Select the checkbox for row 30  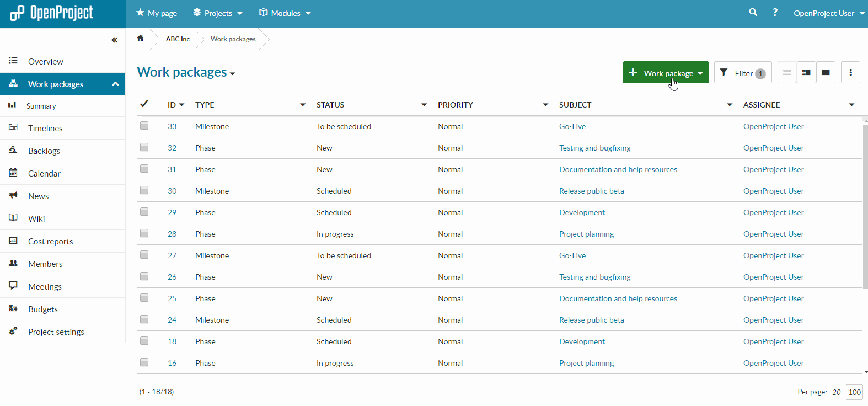(144, 191)
